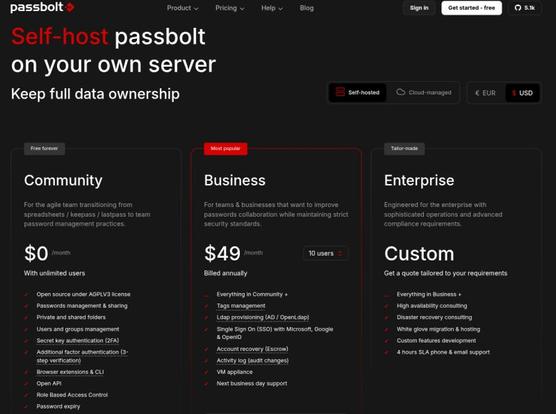Click the passbolt logo icon

(70, 7)
